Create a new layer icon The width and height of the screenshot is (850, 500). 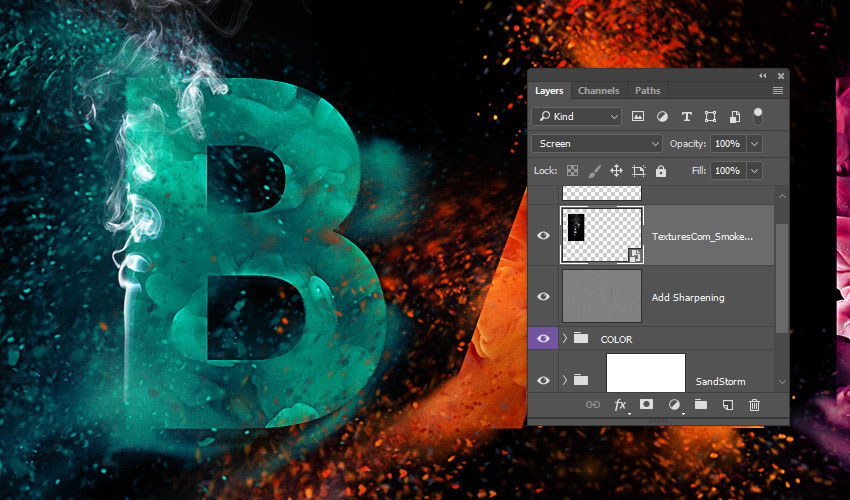[x=727, y=405]
